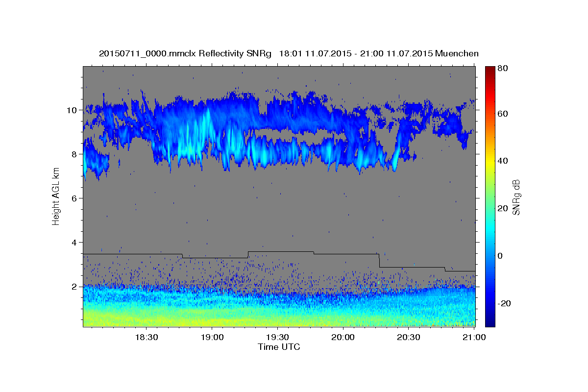The height and width of the screenshot is (392, 588).
Task: Click the 19:00 time tick label
Action: tap(211, 337)
